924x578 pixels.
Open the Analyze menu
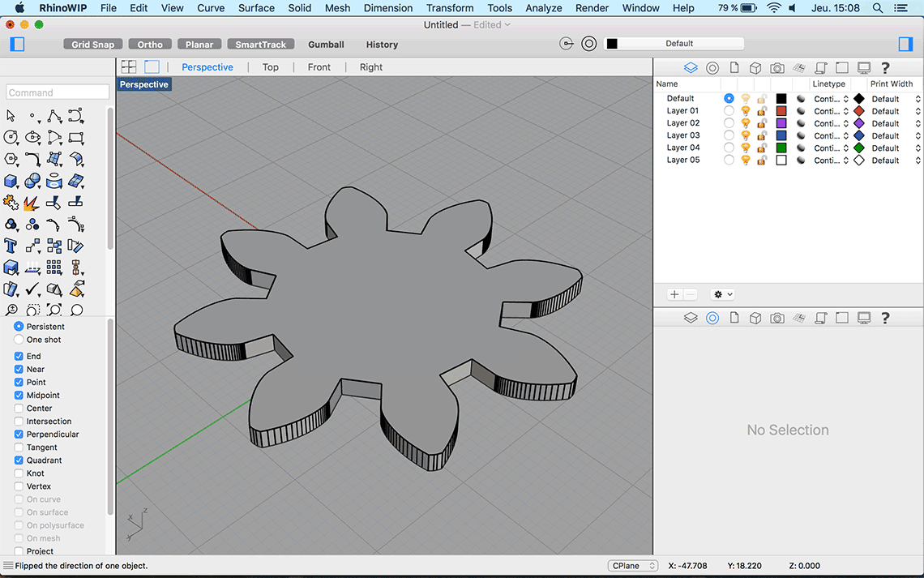pyautogui.click(x=543, y=8)
